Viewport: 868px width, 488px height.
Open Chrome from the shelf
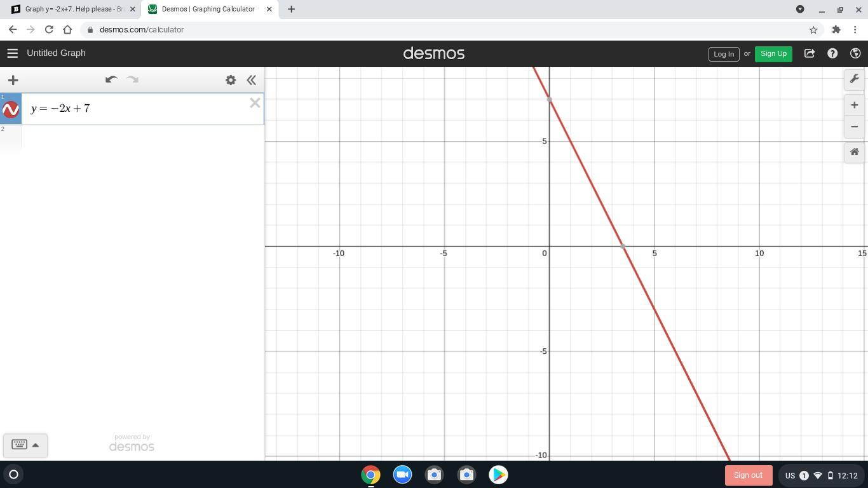coord(370,475)
